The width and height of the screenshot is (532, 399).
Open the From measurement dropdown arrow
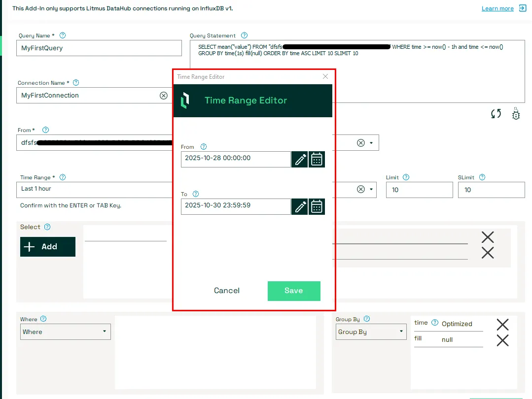371,143
